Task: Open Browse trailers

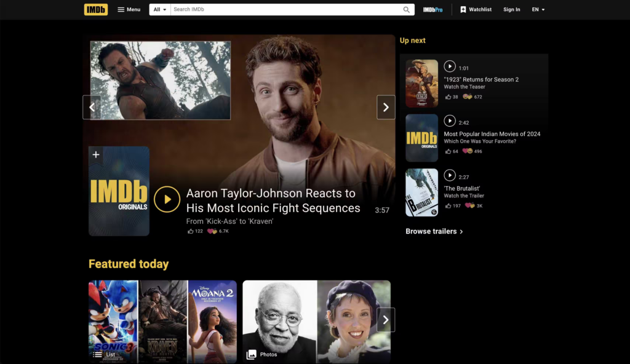Action: [x=434, y=231]
